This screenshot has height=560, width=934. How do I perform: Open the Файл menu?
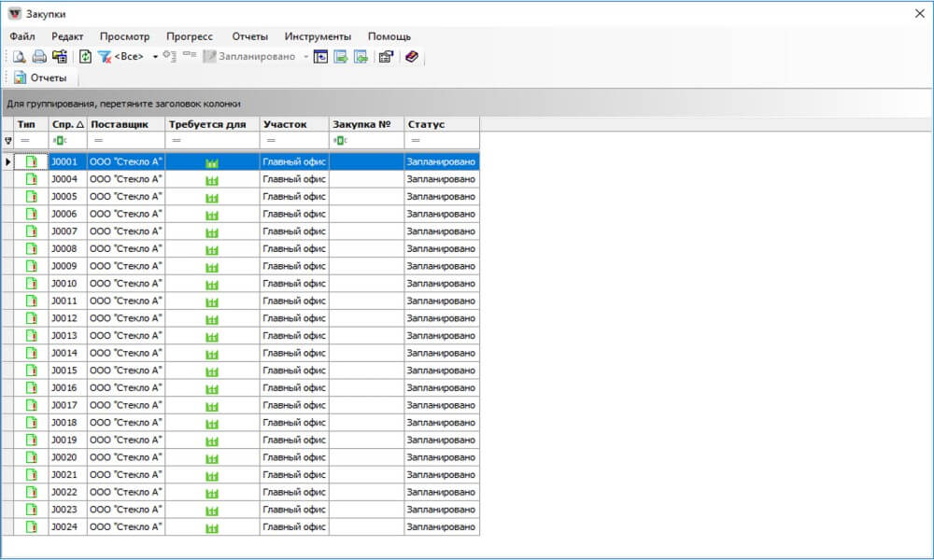pyautogui.click(x=22, y=36)
